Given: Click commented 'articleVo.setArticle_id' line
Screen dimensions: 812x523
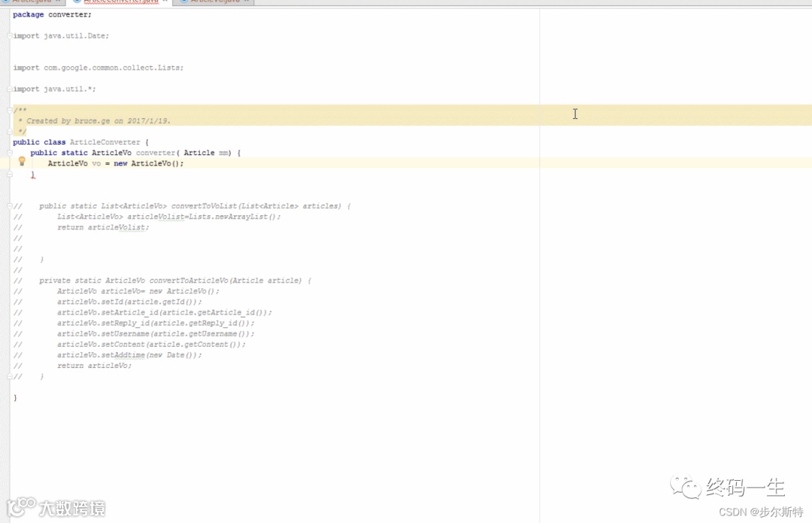Looking at the screenshot, I should tap(164, 312).
